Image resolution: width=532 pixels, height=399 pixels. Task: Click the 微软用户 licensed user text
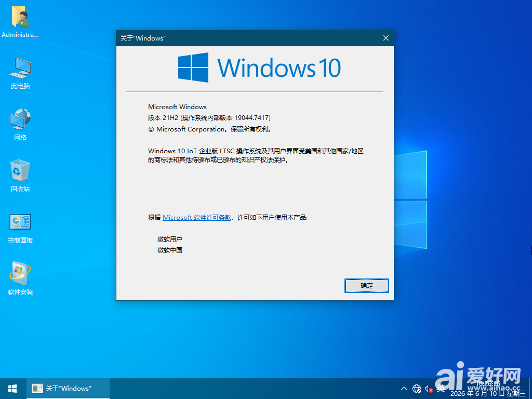(170, 239)
